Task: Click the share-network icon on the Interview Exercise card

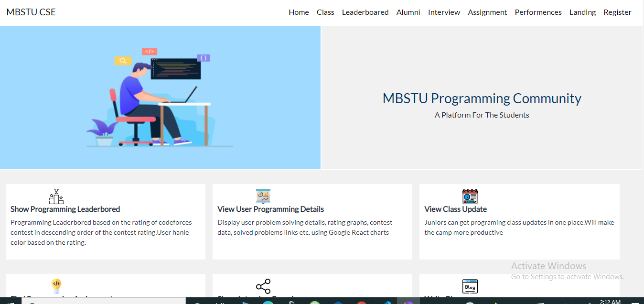Action: point(263,286)
